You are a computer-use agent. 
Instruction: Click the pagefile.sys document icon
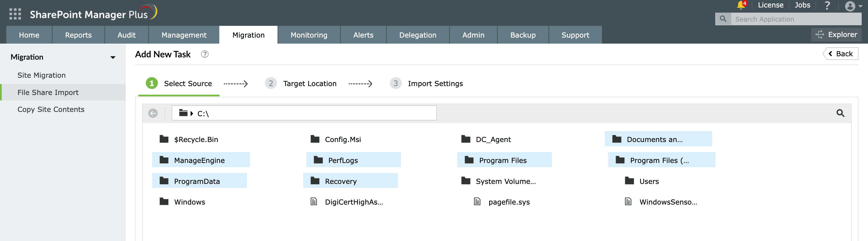click(x=477, y=201)
